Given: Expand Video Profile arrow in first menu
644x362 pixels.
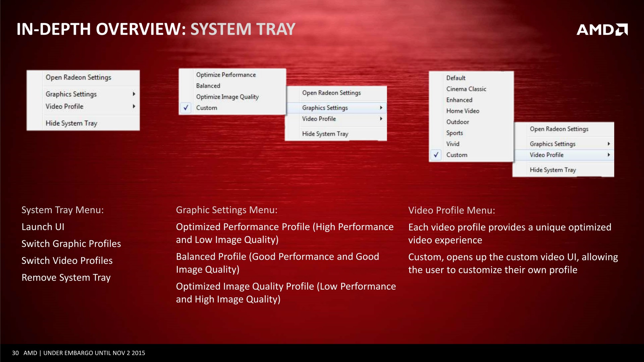Looking at the screenshot, I should [134, 106].
